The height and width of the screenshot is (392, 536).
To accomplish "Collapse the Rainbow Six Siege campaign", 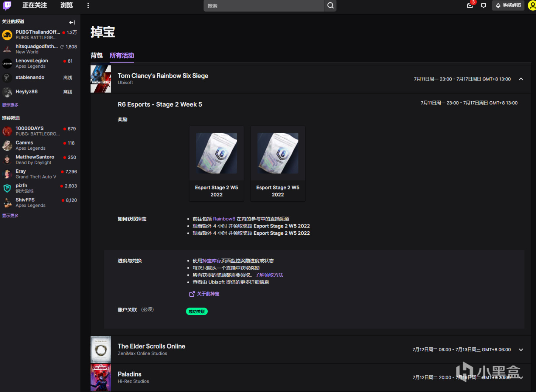I will [521, 79].
